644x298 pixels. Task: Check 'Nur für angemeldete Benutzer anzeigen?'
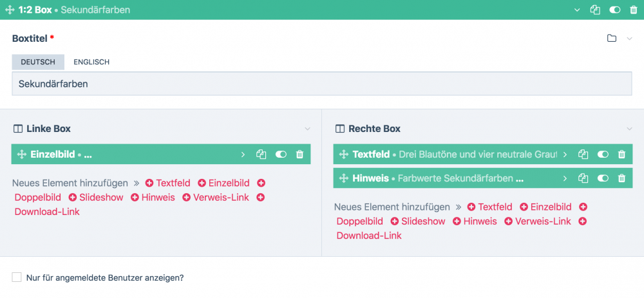click(x=17, y=277)
